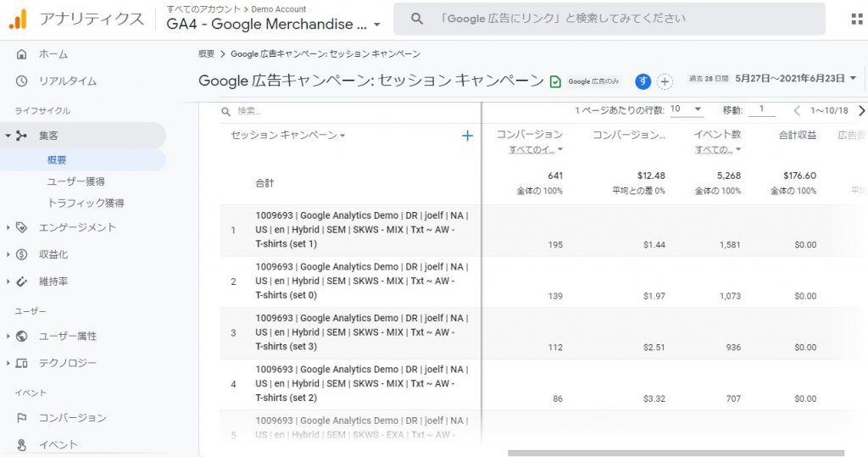Image resolution: width=868 pixels, height=457 pixels.
Task: Focus the top Analytics search field
Action: [x=609, y=19]
